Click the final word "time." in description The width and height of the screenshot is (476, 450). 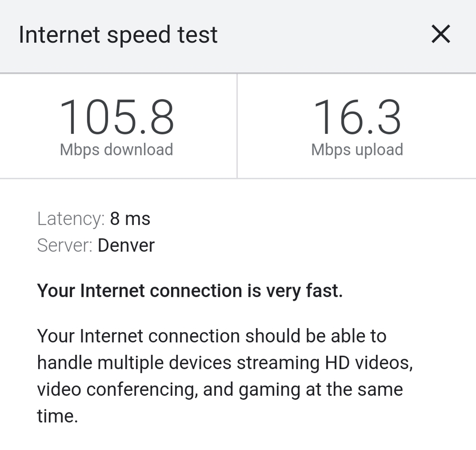[57, 416]
